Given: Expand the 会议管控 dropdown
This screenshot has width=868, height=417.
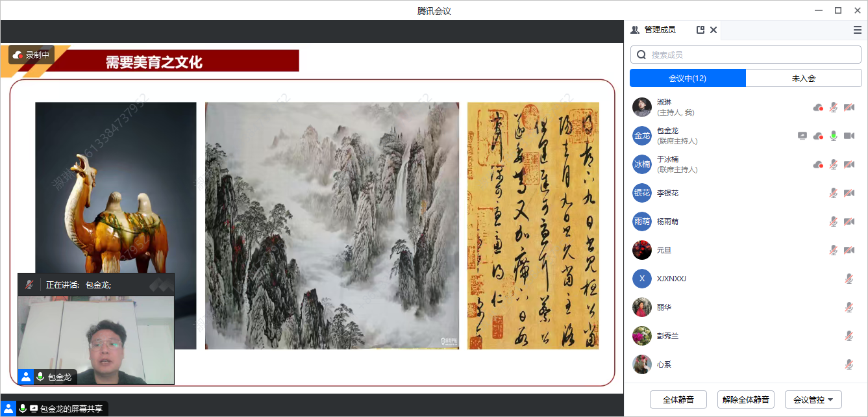Looking at the screenshot, I should coord(813,399).
